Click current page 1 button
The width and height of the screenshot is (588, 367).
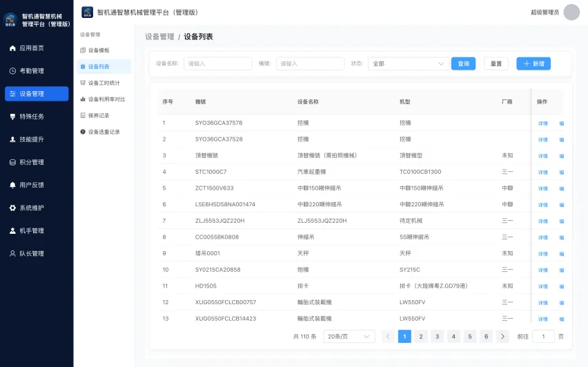coord(404,337)
